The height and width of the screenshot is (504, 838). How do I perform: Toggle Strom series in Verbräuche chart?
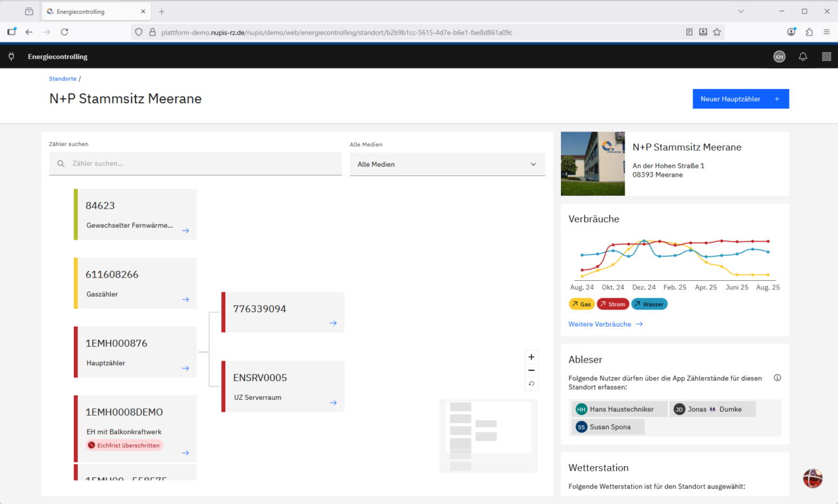pos(613,304)
